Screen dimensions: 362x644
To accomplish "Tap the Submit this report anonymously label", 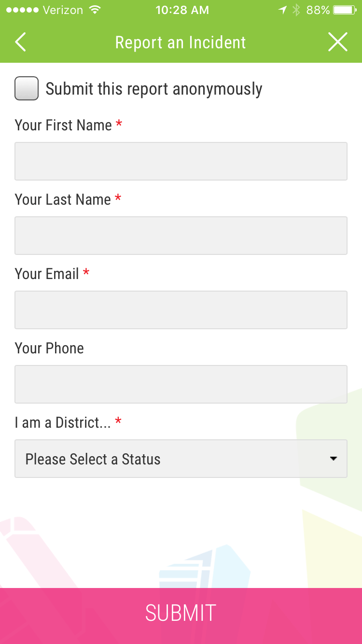I will pyautogui.click(x=154, y=89).
